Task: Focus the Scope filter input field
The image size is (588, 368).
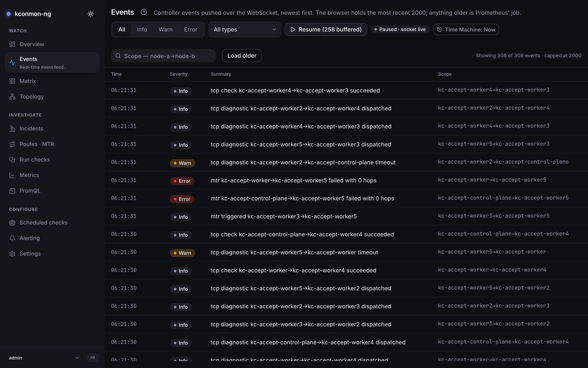Action: pyautogui.click(x=163, y=56)
